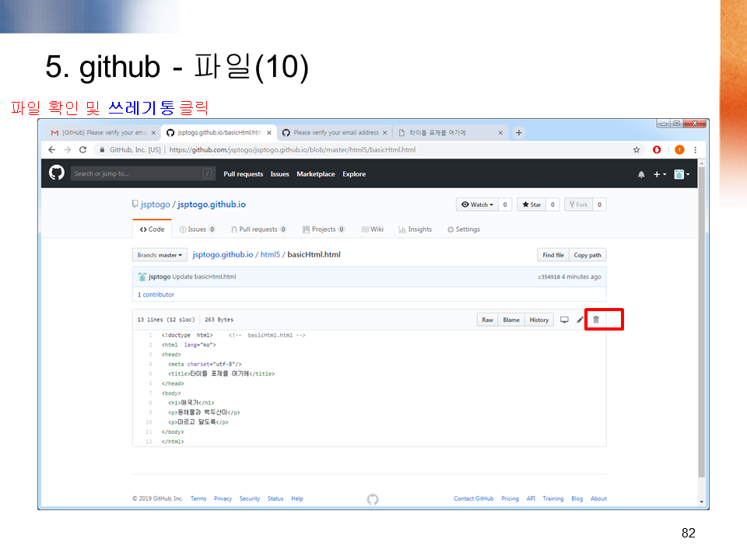The image size is (747, 560).
Task: Open the c354910 commit hash link
Action: [x=549, y=277]
